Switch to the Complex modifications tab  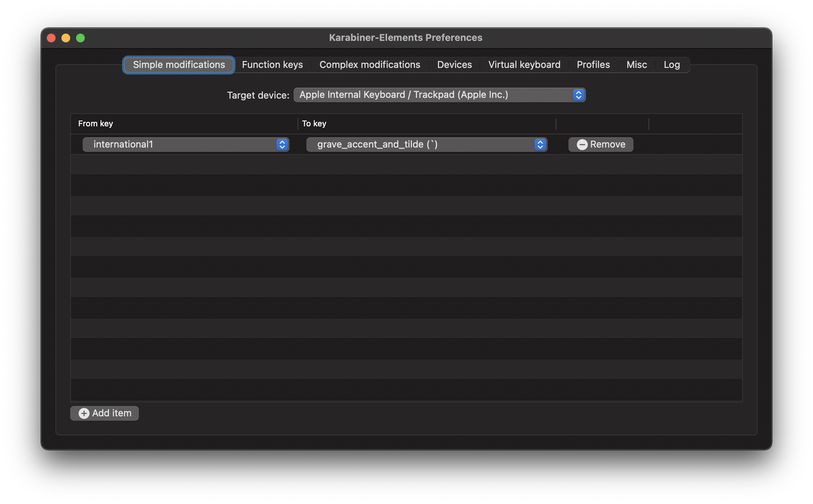370,65
